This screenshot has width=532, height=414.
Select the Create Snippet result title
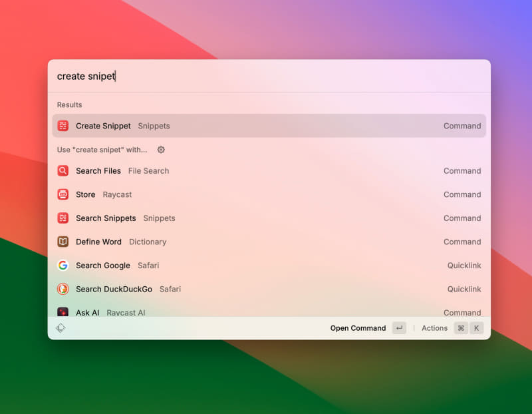103,126
